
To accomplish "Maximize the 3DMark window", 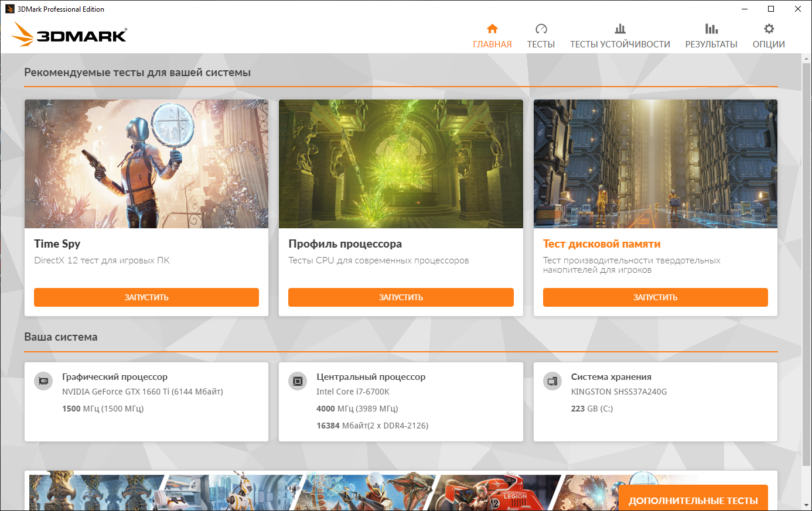I will point(771,9).
